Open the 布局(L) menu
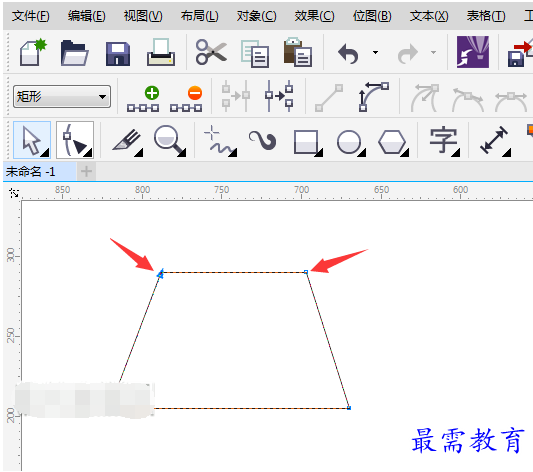Image resolution: width=533 pixels, height=472 pixels. pyautogui.click(x=200, y=16)
